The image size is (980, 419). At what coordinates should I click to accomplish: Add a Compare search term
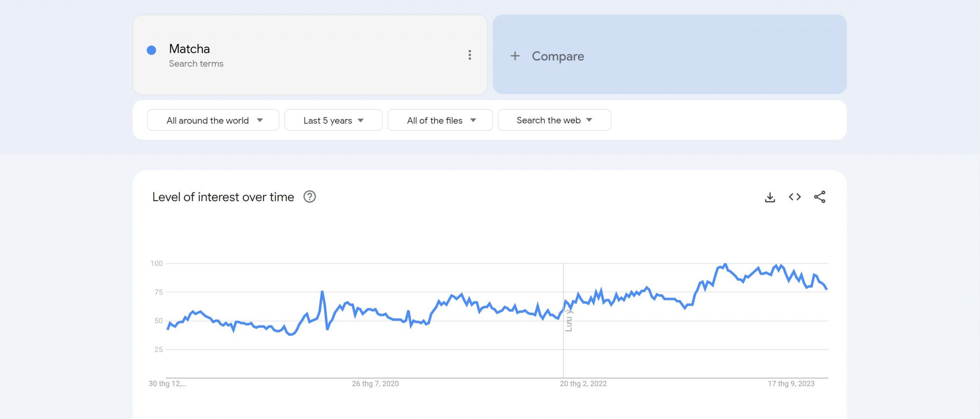click(557, 56)
